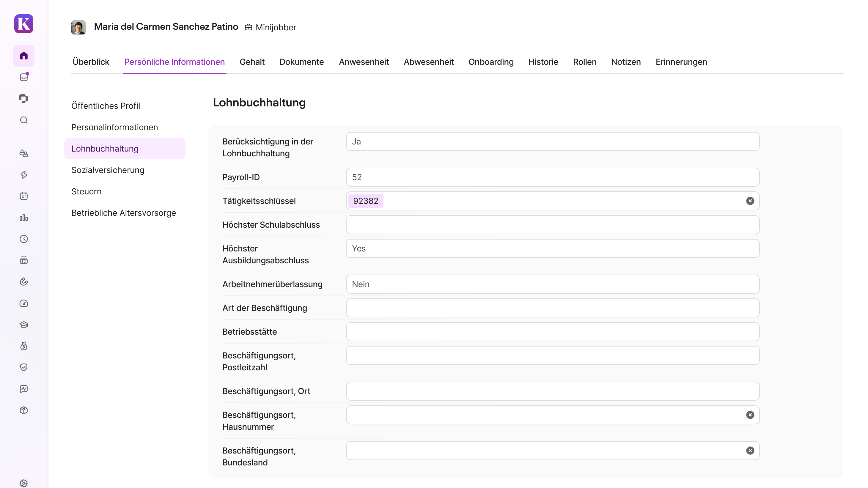The image size is (868, 488).
Task: Open the people directory sidebar icon
Action: [23, 153]
